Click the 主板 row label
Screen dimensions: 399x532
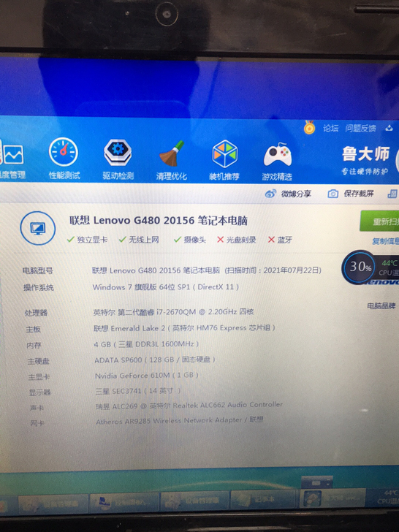pos(34,329)
